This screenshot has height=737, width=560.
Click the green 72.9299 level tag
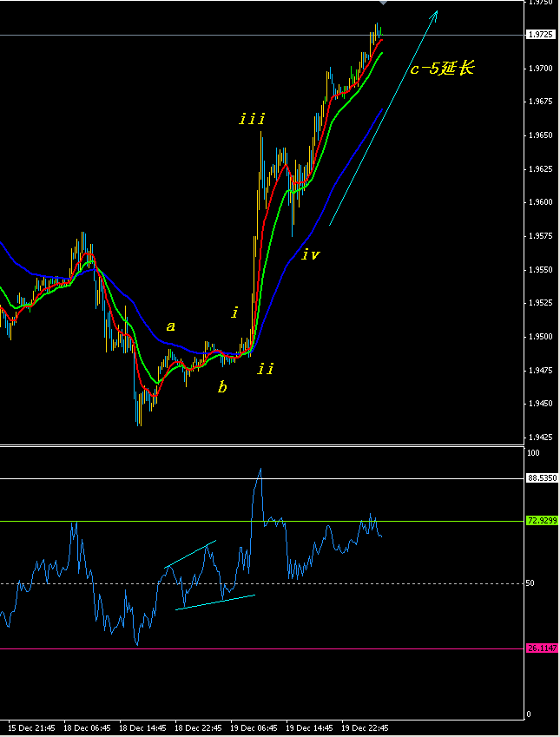[x=542, y=521]
